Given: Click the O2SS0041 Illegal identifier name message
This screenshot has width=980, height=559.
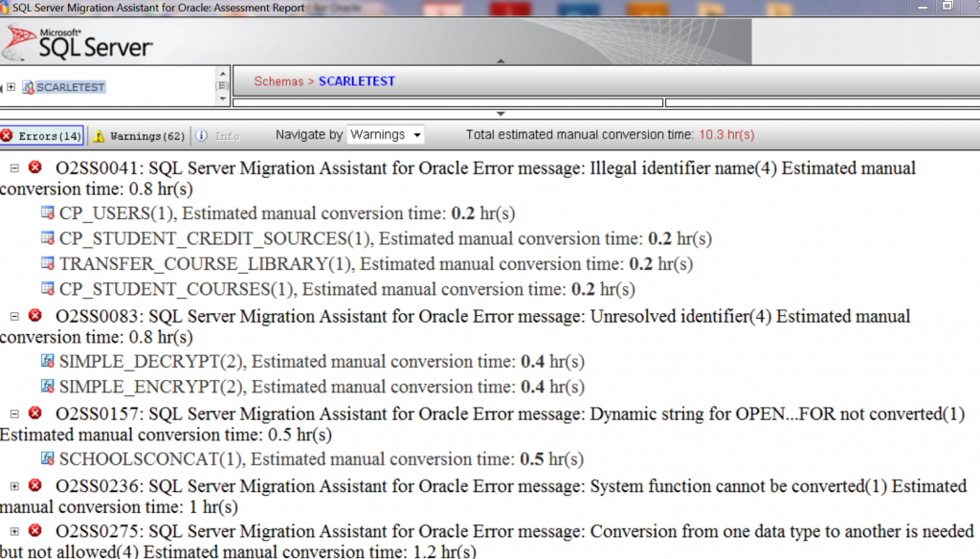Looking at the screenshot, I should 458,178.
